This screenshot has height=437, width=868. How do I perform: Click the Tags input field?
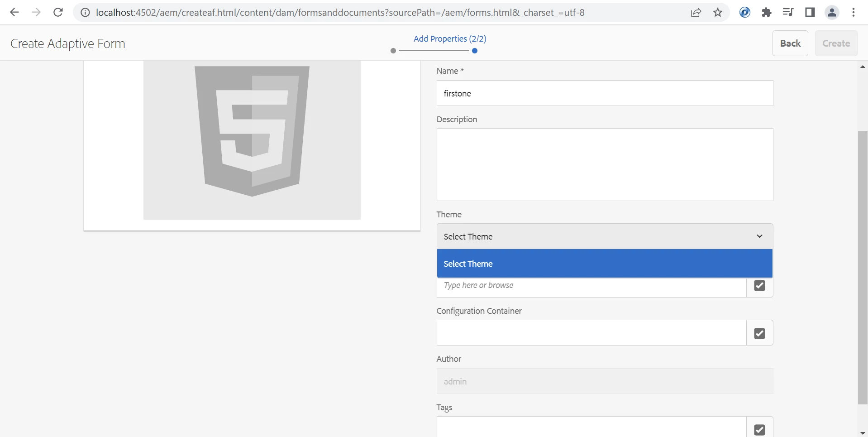[591, 427]
